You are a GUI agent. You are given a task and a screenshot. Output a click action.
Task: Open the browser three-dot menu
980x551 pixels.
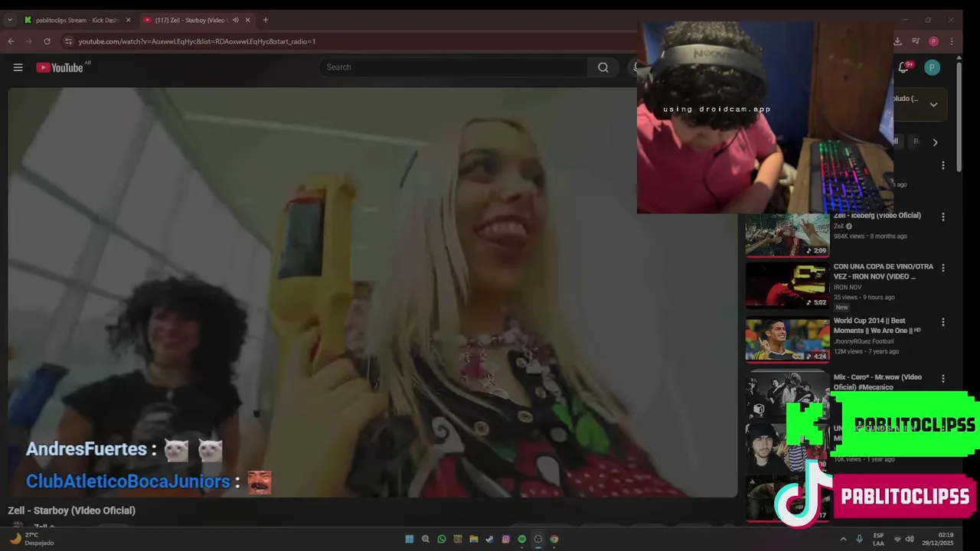tap(952, 41)
